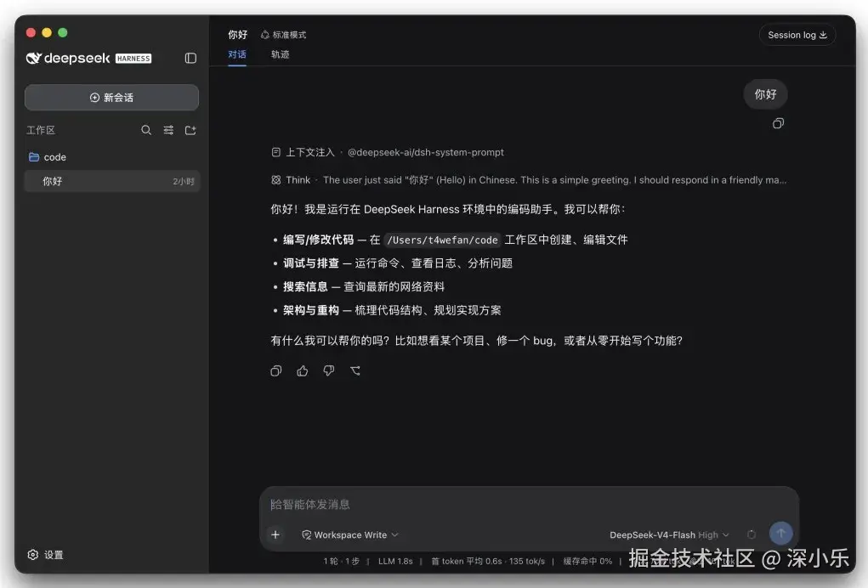Screen dimensions: 868x588
Task: Click the LLM 1.8s status entry
Action: (x=395, y=561)
